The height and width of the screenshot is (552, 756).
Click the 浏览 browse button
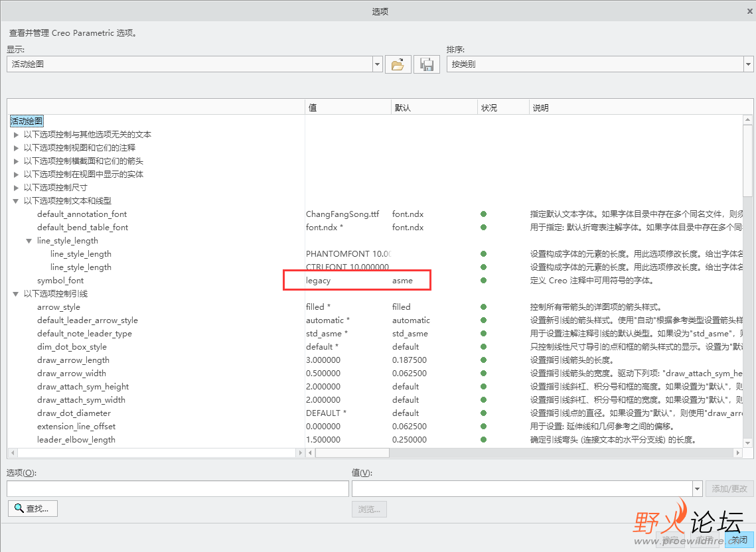[x=369, y=509]
